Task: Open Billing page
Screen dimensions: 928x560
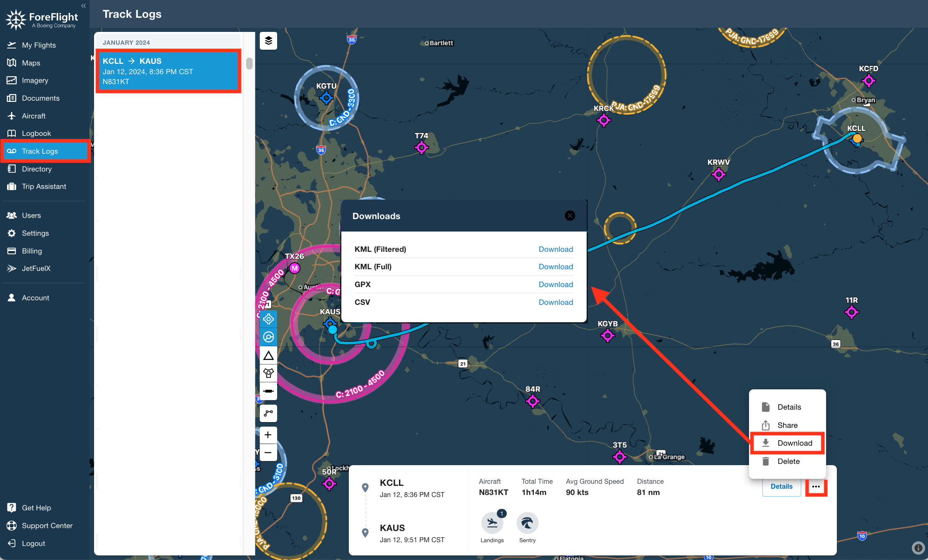Action: [31, 251]
